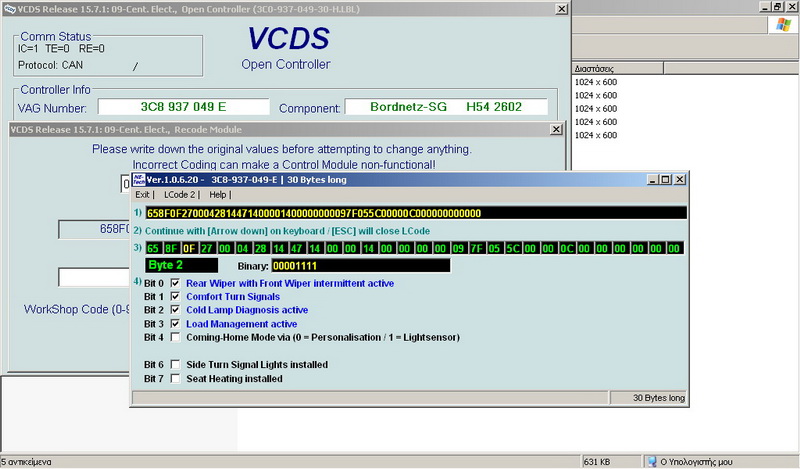This screenshot has width=800, height=469.
Task: Open the Exit menu in LCode
Action: (142, 194)
